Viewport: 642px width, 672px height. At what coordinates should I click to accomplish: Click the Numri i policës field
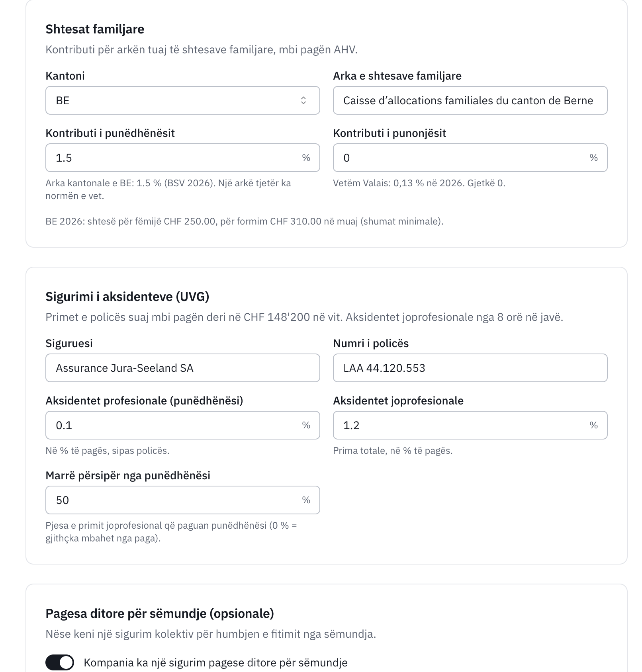[x=470, y=368]
